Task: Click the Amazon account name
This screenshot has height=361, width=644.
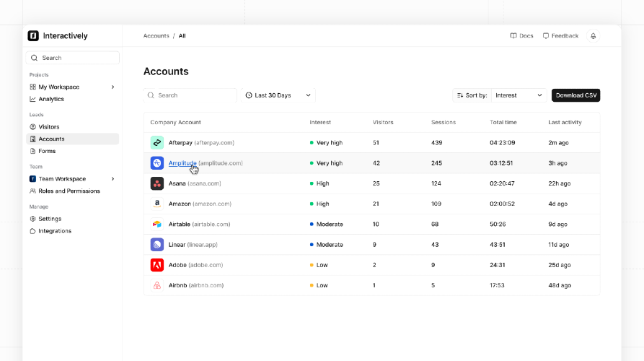Action: tap(180, 204)
